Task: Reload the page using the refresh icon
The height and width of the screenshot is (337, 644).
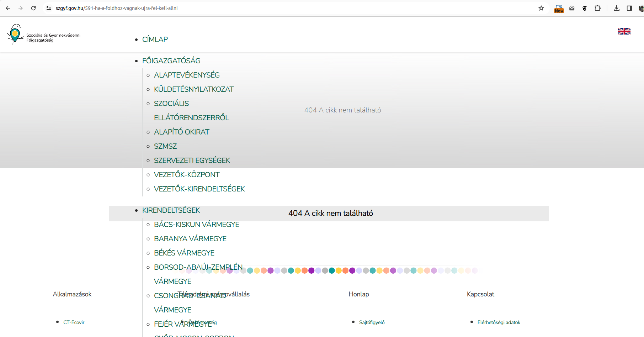Action: 33,8
